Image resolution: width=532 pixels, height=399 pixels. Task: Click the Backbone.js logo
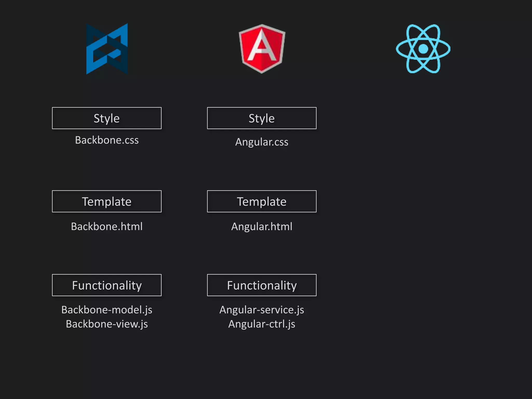coord(107,49)
